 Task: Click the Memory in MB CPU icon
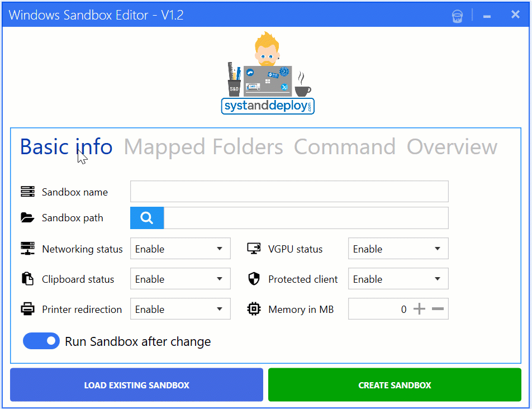[x=253, y=308]
